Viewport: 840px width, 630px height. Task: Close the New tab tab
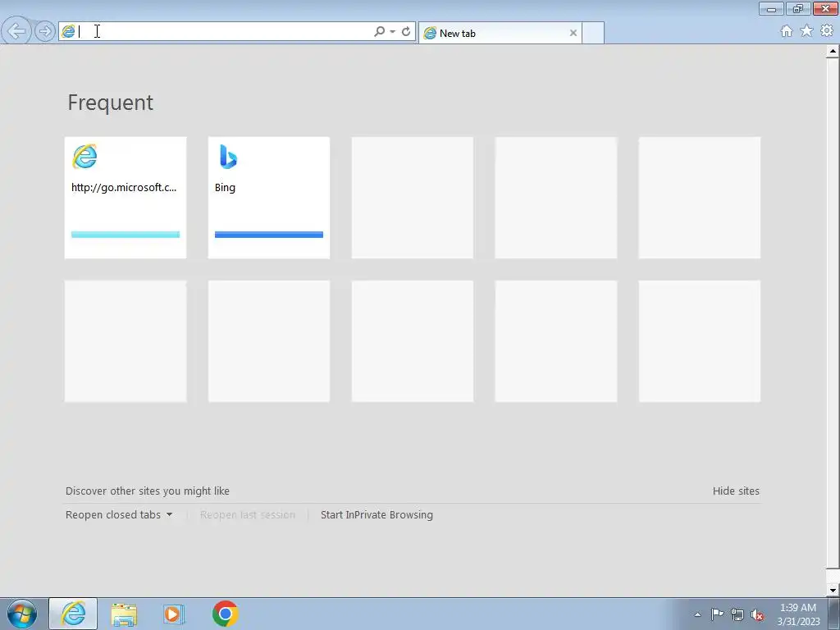pyautogui.click(x=573, y=33)
